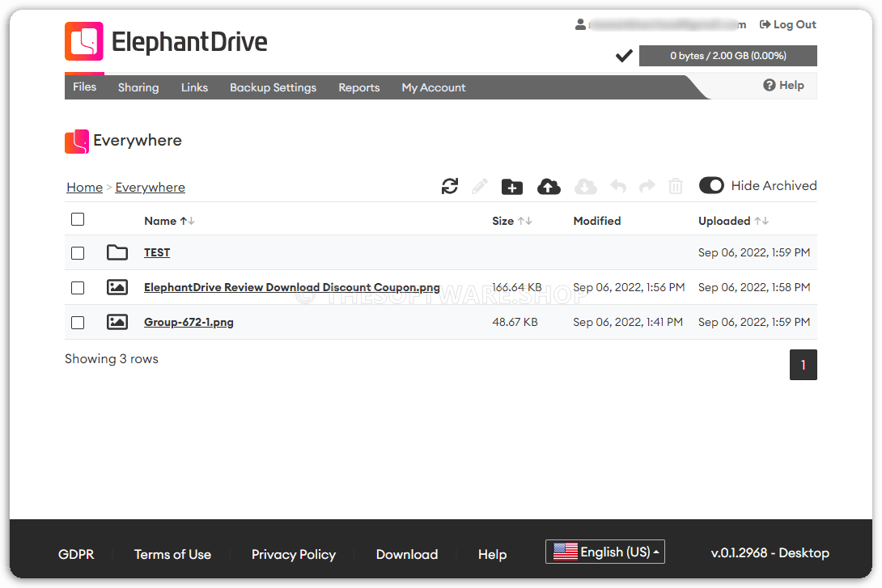Screen dimensions: 882x588
Task: Open the Sharing tab
Action: click(138, 87)
